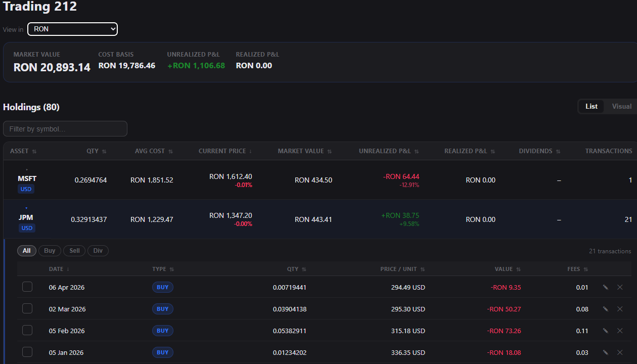Sort transactions by FEES

pos(578,269)
